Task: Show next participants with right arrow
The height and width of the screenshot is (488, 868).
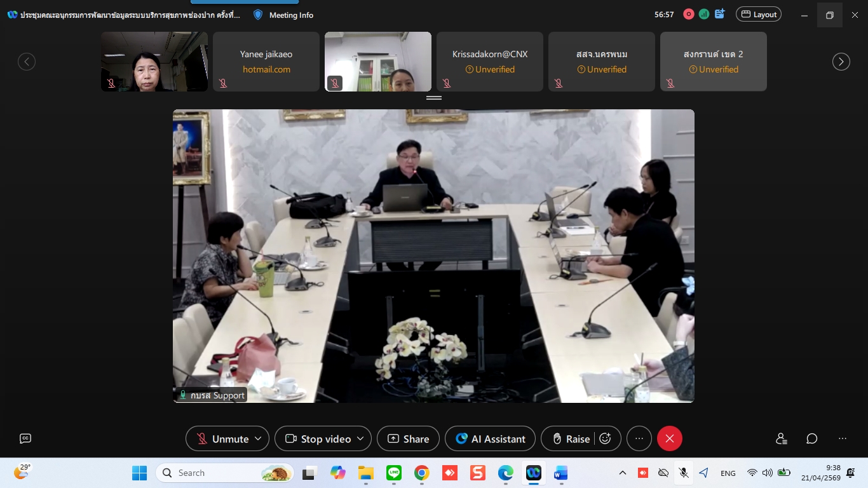Action: (841, 62)
